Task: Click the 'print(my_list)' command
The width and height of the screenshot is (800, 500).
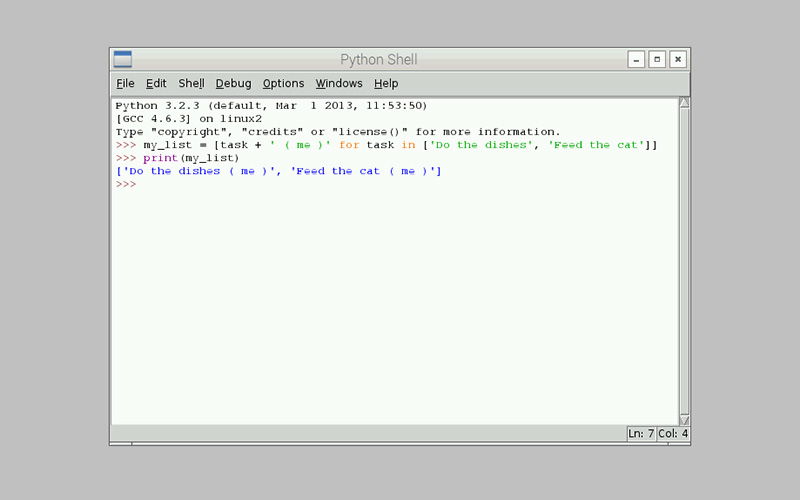Action: 191,158
